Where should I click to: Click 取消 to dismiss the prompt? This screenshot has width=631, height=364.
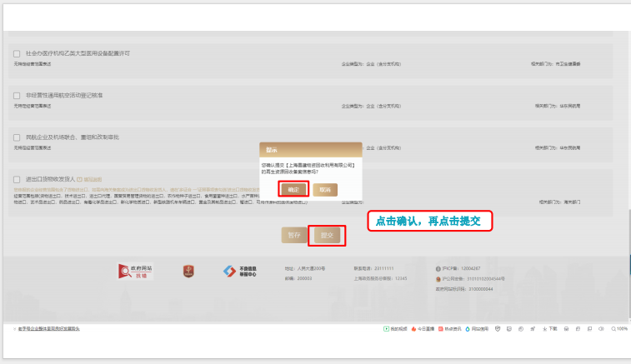pyautogui.click(x=325, y=189)
